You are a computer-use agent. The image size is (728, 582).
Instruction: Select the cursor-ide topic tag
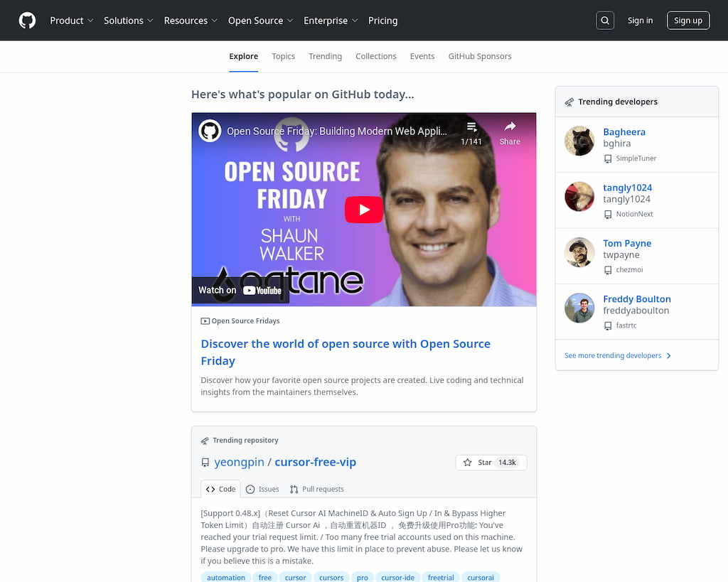398,577
